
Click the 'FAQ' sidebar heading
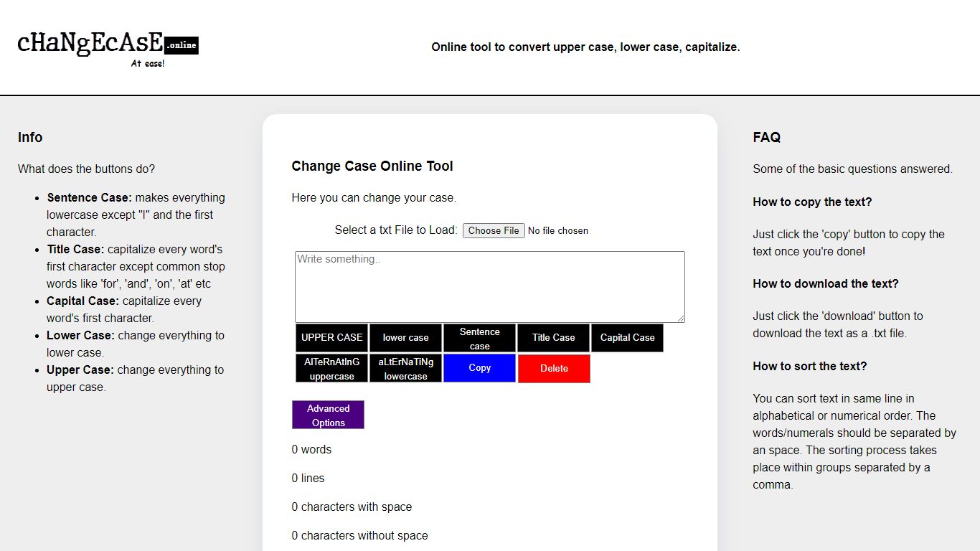[767, 137]
